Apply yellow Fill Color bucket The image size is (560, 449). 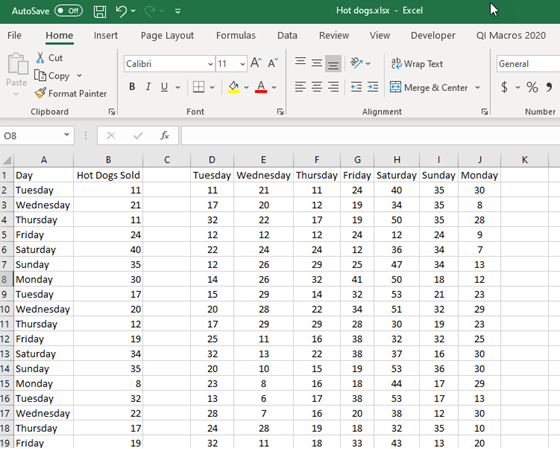pos(233,87)
